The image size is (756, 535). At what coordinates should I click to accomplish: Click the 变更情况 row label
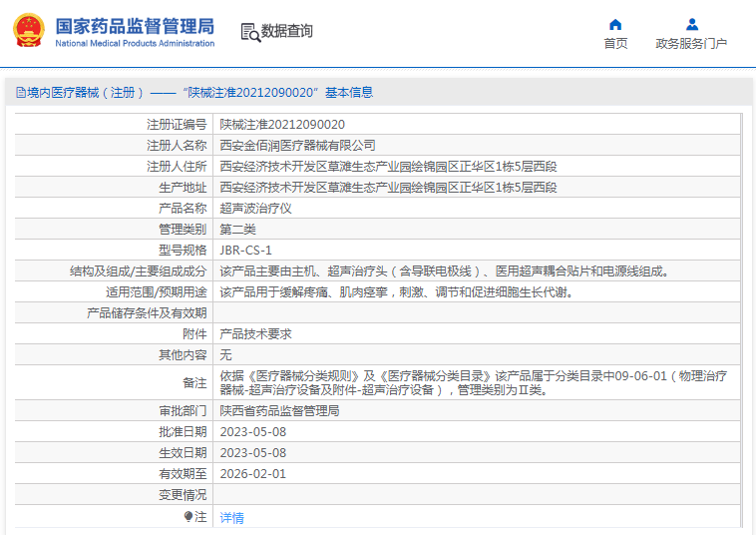pyautogui.click(x=183, y=495)
